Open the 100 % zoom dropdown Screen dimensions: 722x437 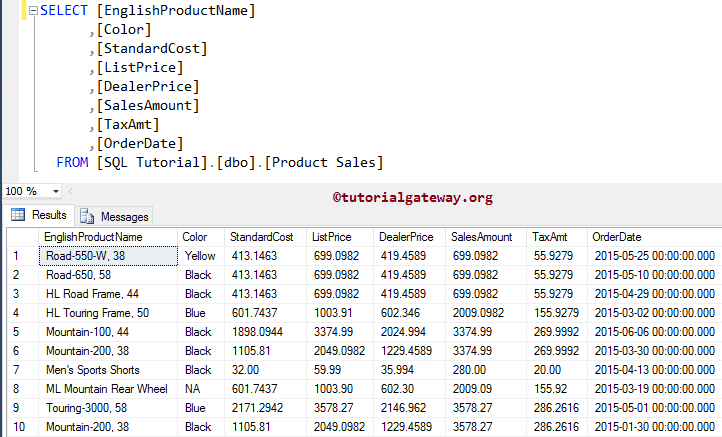click(x=56, y=191)
